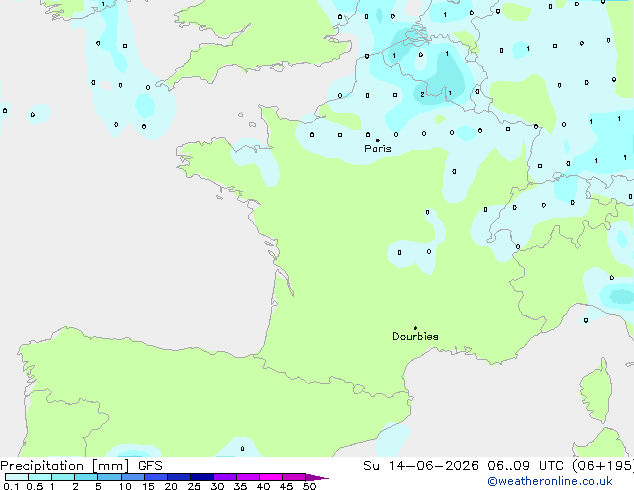This screenshot has height=490, width=634.
Task: Pick the legend swatch between 2 and 5
Action: pyautogui.click(x=86, y=477)
